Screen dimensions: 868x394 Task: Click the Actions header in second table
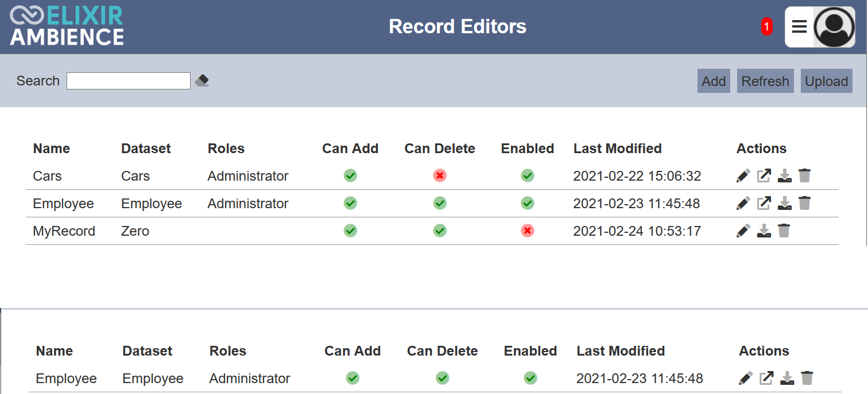click(x=764, y=351)
